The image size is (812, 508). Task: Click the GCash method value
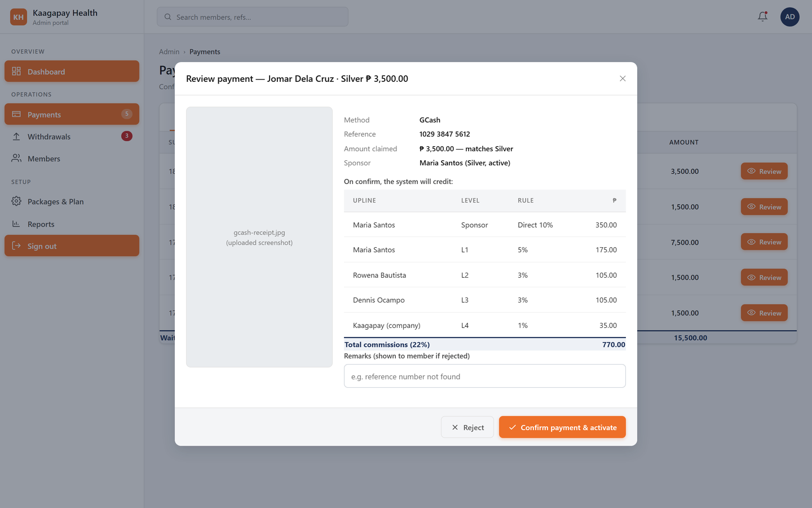point(430,120)
